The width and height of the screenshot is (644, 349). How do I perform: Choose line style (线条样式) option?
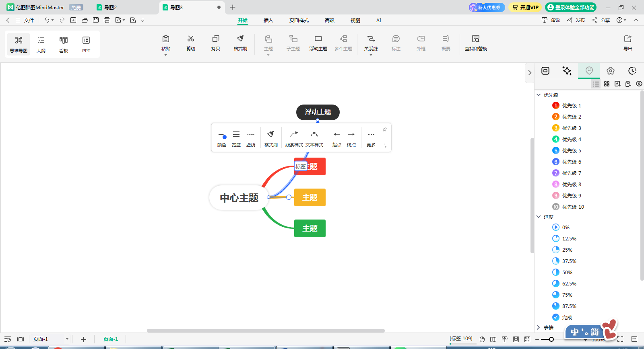coord(294,139)
